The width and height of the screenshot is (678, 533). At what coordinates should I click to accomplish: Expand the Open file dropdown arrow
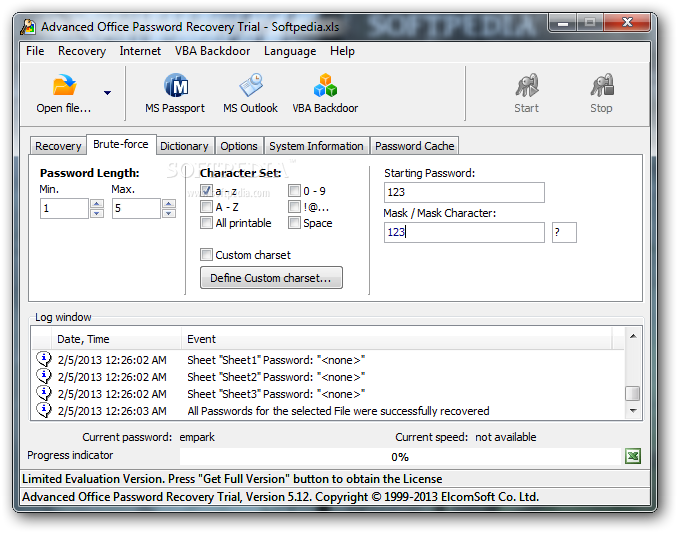(x=107, y=93)
